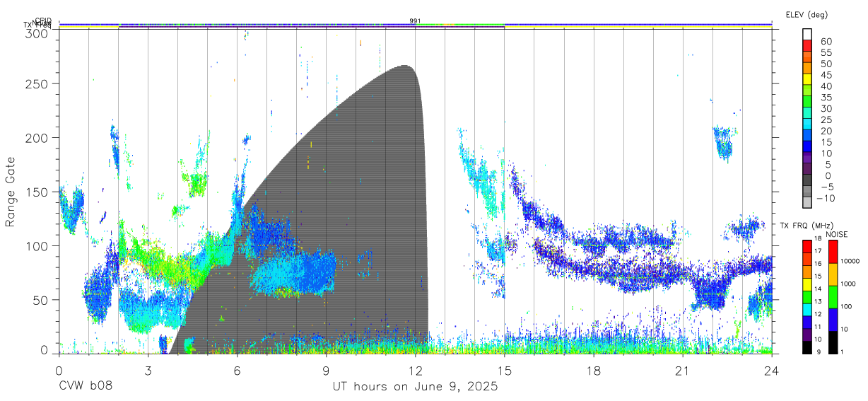Click the light gray bottom swatch of the ELEV bar
The height and width of the screenshot is (401, 868).
pos(808,202)
